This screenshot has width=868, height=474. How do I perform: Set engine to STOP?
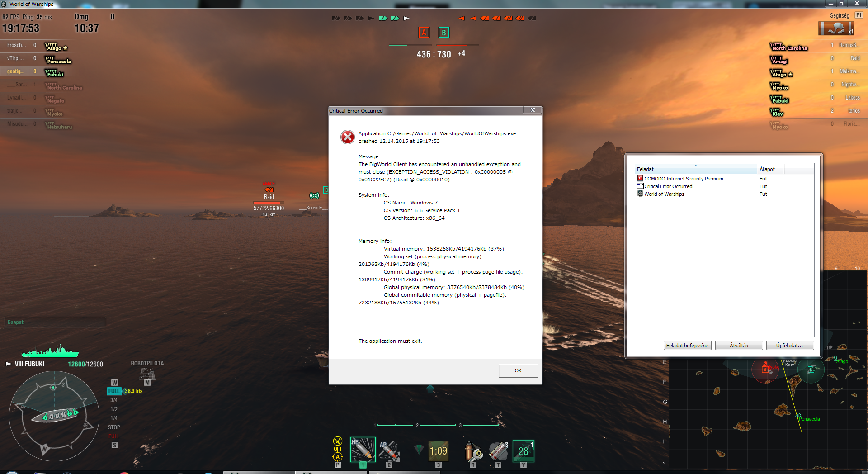pyautogui.click(x=114, y=427)
